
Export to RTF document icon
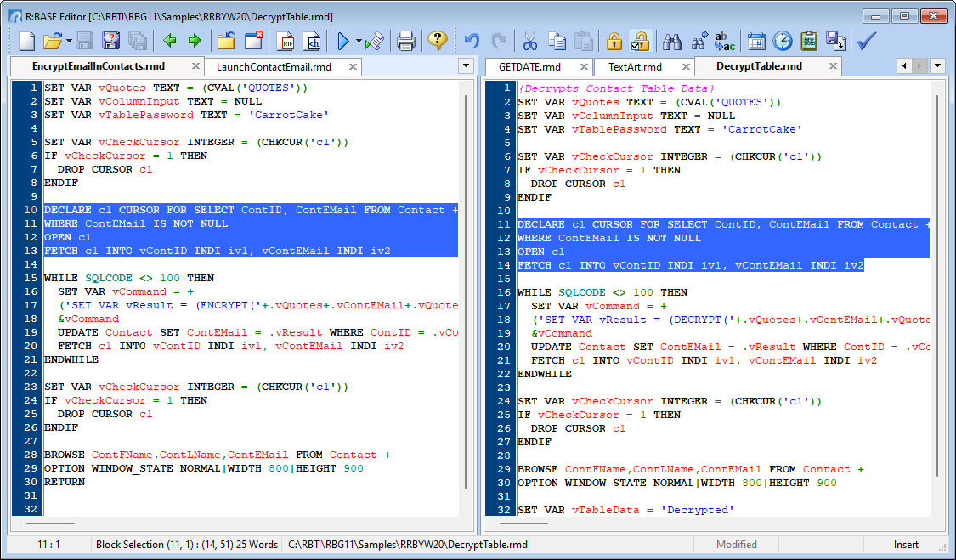click(x=286, y=42)
